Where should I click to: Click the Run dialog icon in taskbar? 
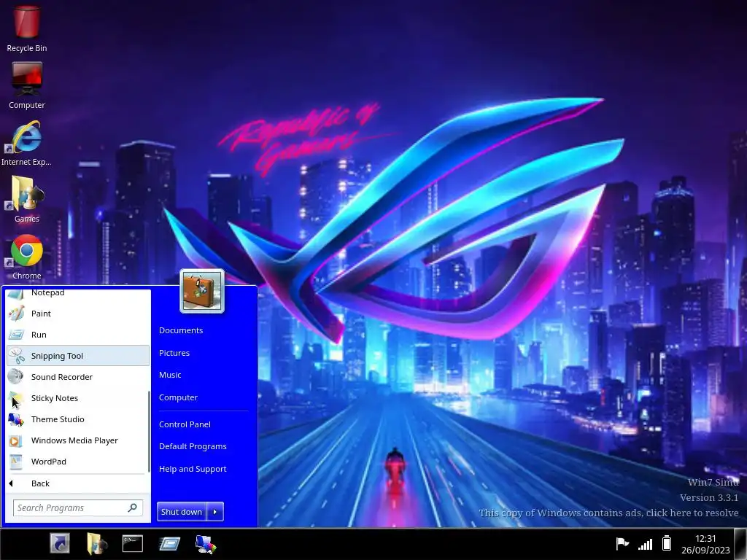tap(169, 543)
